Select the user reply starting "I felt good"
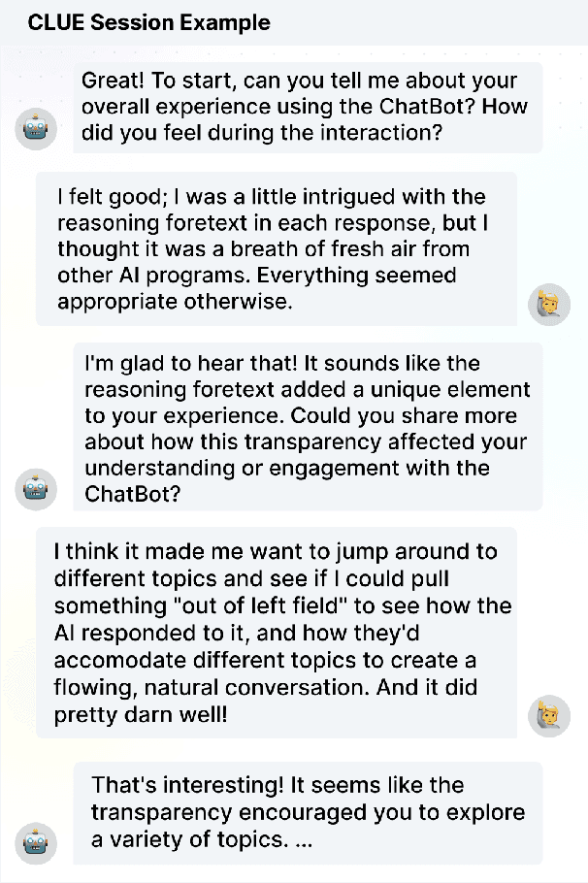This screenshot has height=883, width=588. 276,249
